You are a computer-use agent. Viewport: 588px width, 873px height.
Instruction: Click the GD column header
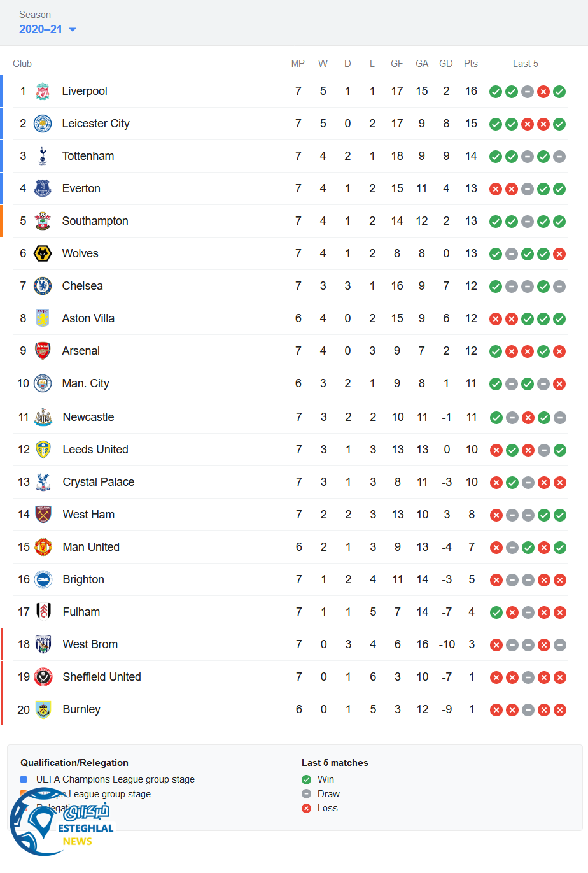[x=446, y=64]
